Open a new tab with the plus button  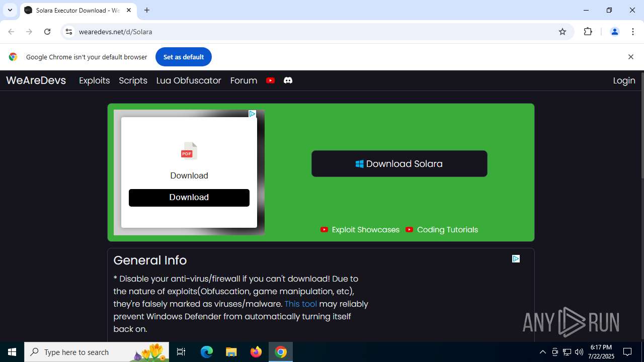click(147, 10)
